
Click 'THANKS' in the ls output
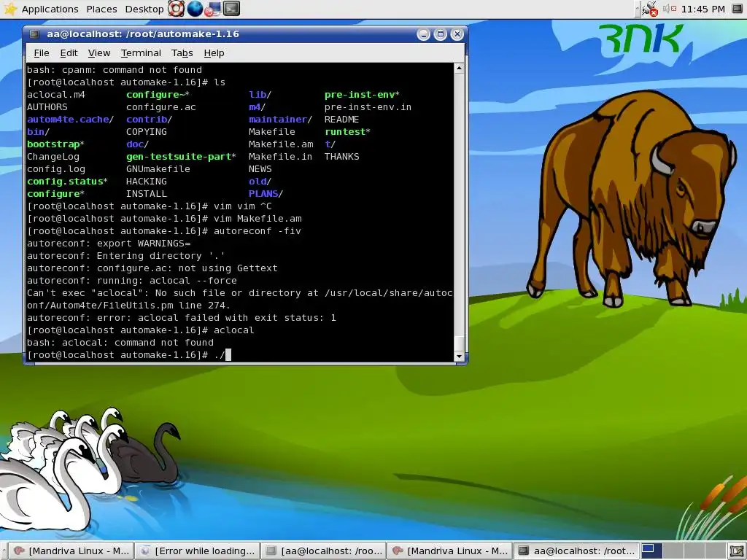click(341, 157)
